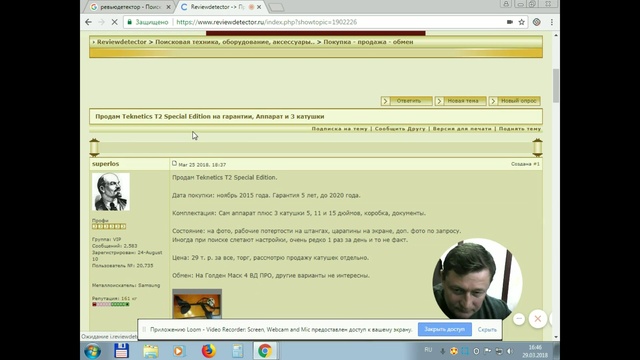Click the Chrome taskbar icon
The image size is (640, 360).
click(264, 351)
